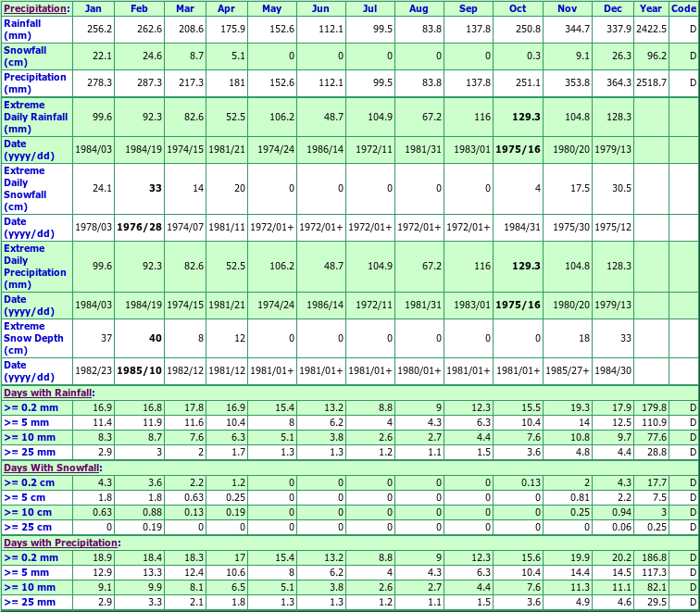700x612 pixels.
Task: Follow the Days with Rainfall link
Action: [x=48, y=393]
